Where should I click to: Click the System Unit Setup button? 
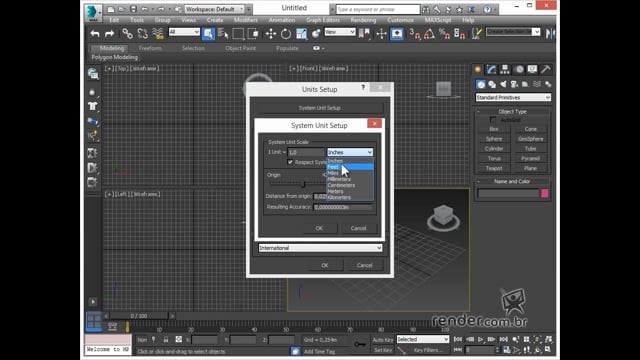[x=320, y=108]
